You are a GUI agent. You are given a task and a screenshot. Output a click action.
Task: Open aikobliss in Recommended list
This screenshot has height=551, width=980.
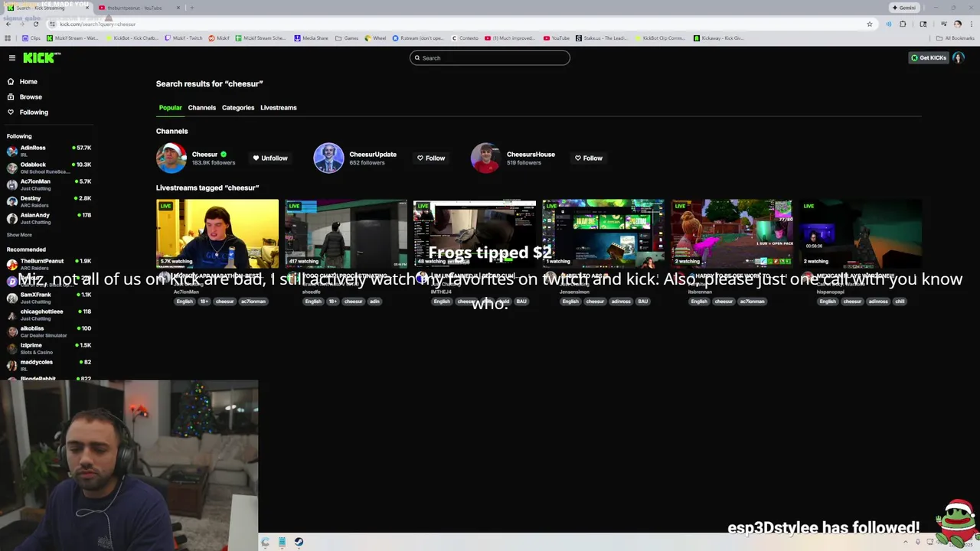pos(49,331)
